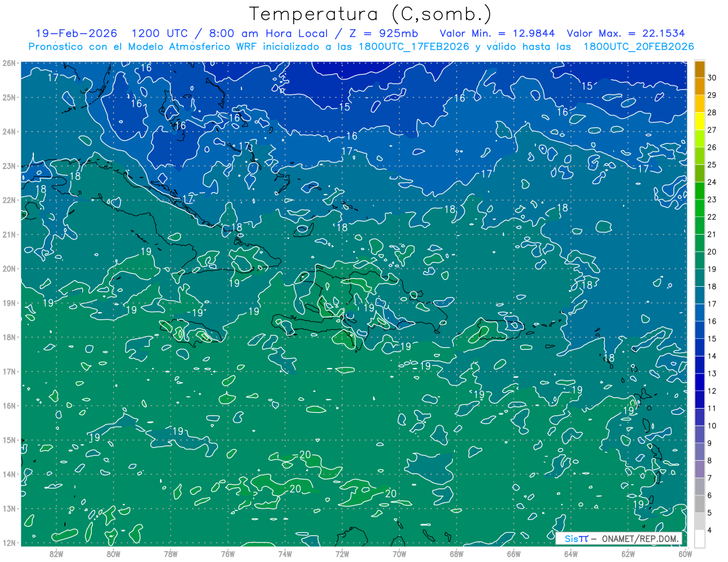Click the 20N latitude axis label
This screenshot has width=728, height=562.
8,269
